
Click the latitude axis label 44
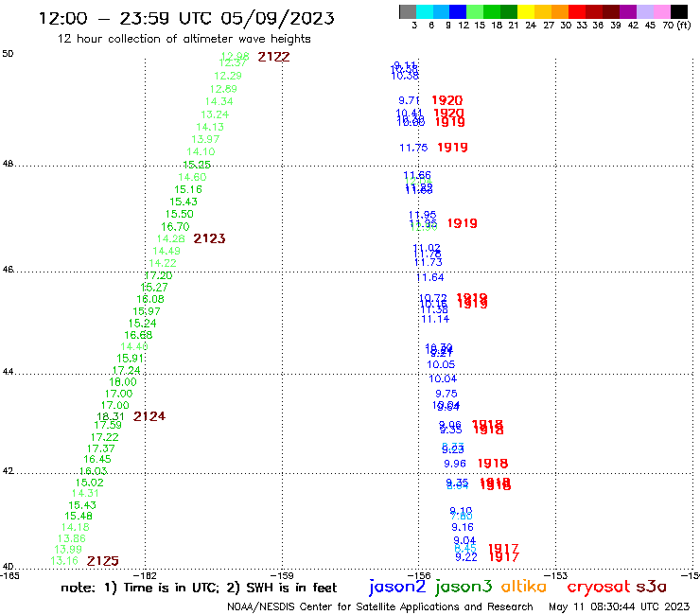click(x=8, y=372)
